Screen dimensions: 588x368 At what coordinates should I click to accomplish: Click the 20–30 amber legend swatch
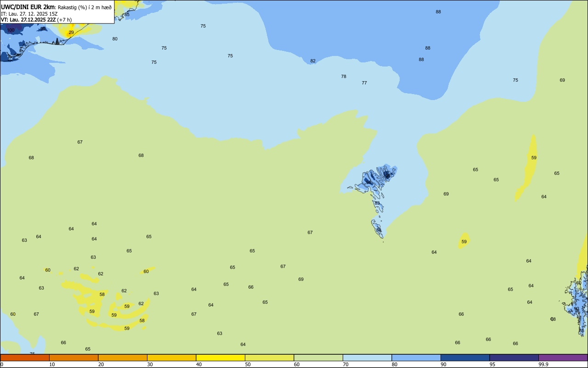[x=123, y=357]
